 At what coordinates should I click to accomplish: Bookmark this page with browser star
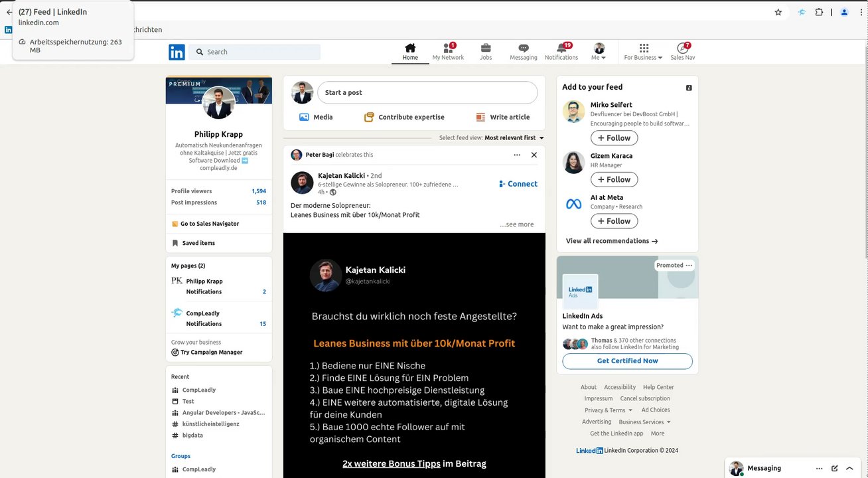[778, 12]
